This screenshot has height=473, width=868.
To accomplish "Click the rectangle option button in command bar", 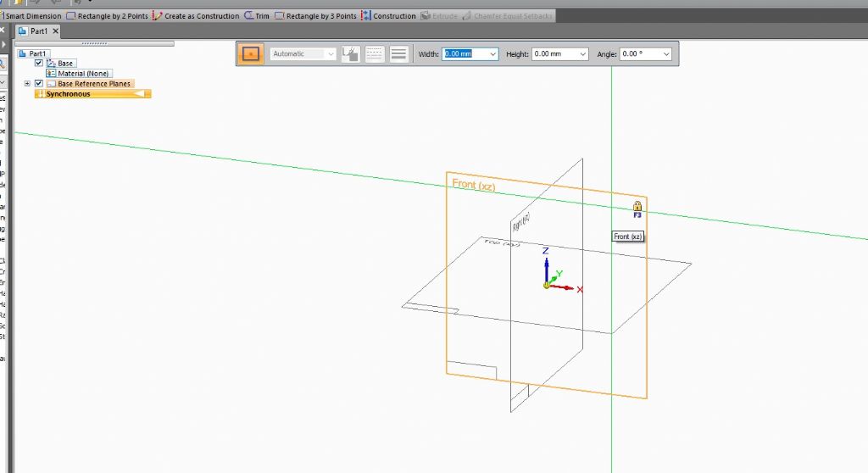I will pyautogui.click(x=251, y=53).
